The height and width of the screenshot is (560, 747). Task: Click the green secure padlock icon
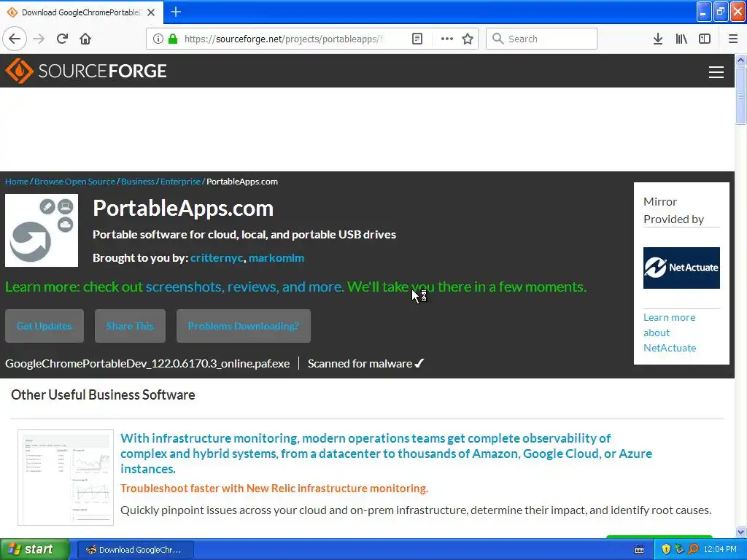173,39
